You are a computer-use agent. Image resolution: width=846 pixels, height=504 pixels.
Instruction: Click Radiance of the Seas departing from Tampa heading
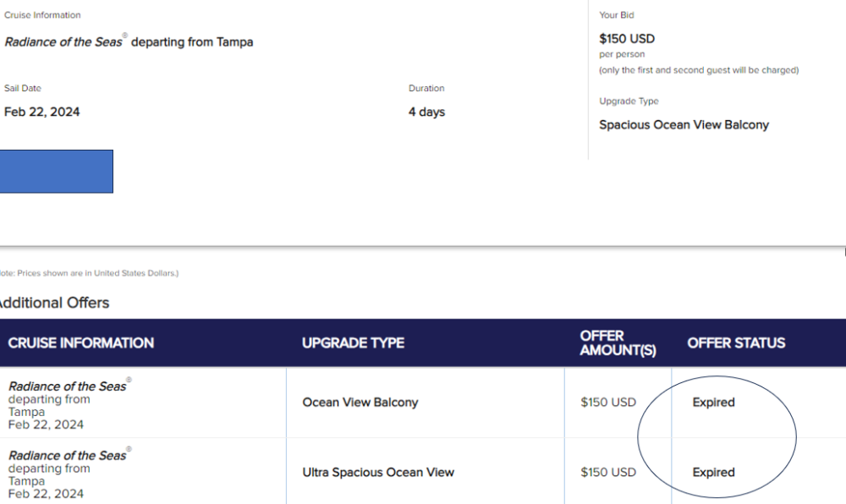(x=129, y=41)
